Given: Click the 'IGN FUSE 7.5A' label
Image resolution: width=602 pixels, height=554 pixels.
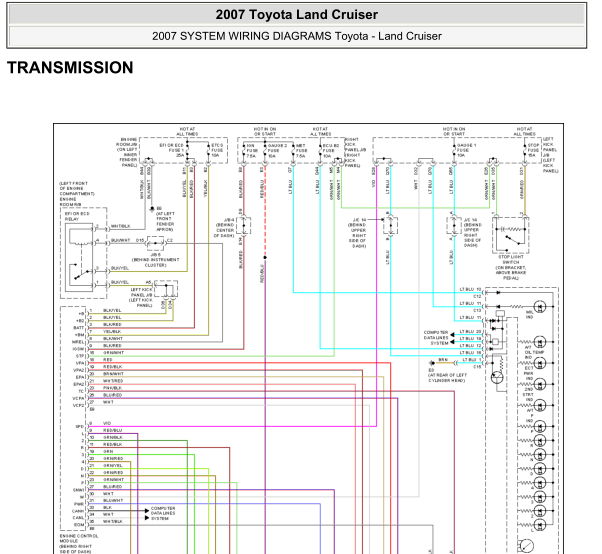Looking at the screenshot, I should click(x=251, y=151).
